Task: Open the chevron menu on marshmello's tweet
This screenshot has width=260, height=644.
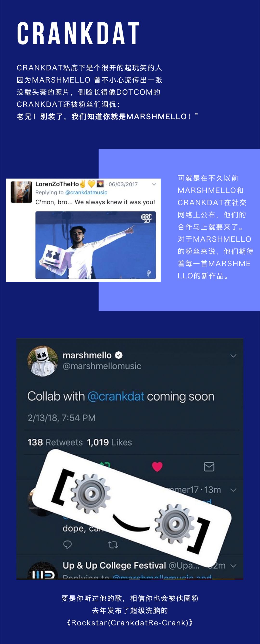Action: pyautogui.click(x=233, y=356)
